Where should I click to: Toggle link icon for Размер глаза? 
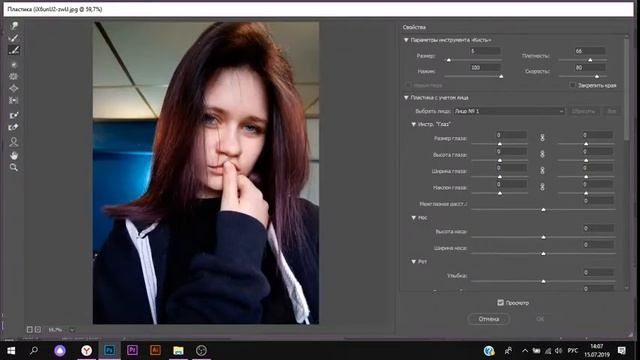click(x=542, y=138)
